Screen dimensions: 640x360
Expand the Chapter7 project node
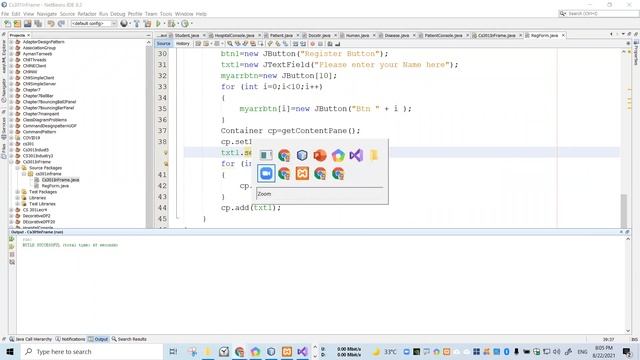tap(11, 90)
